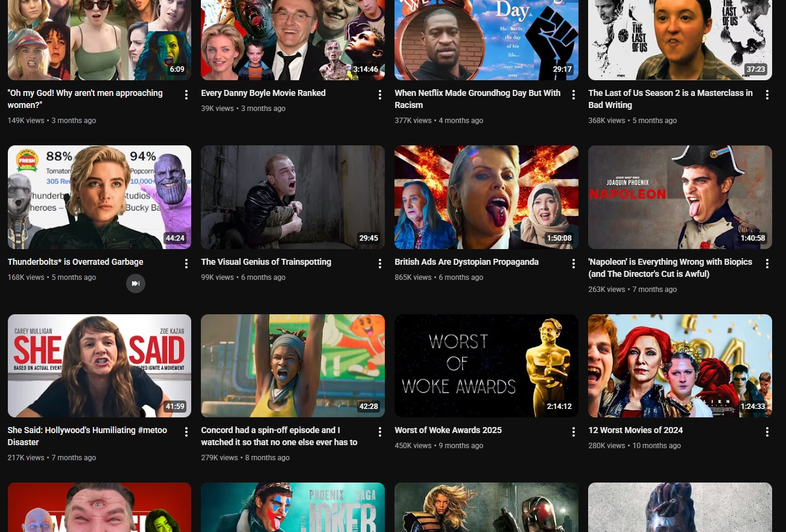Click title "The Last of Us Season 2 is a Masterclass"
The width and height of the screenshot is (786, 532).
670,99
